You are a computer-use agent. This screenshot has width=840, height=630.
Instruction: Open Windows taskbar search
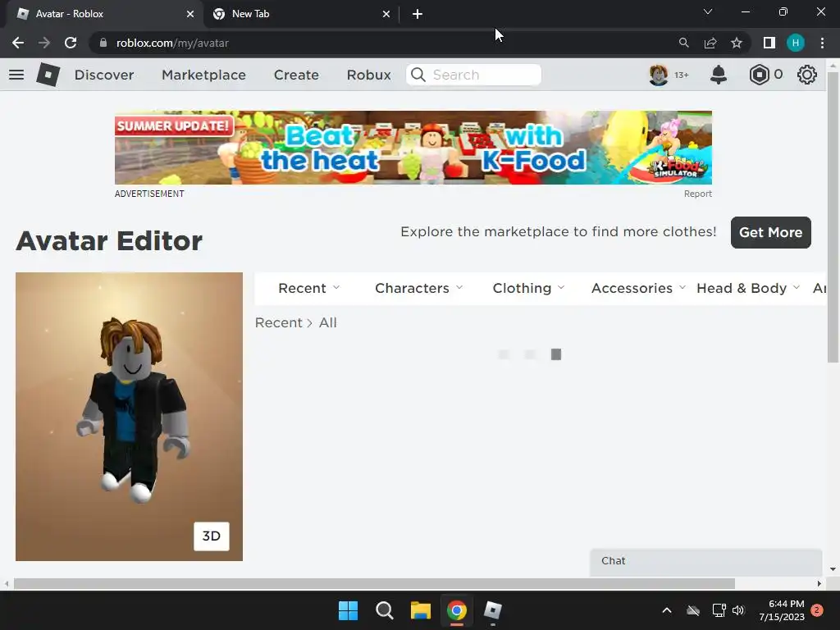(x=384, y=610)
